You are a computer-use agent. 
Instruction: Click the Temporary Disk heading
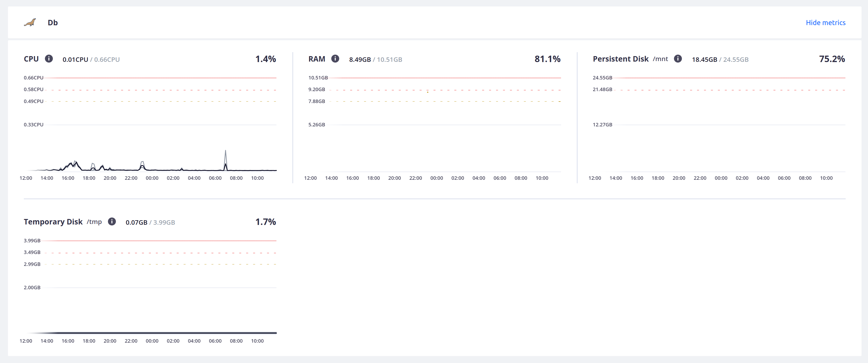pos(53,222)
